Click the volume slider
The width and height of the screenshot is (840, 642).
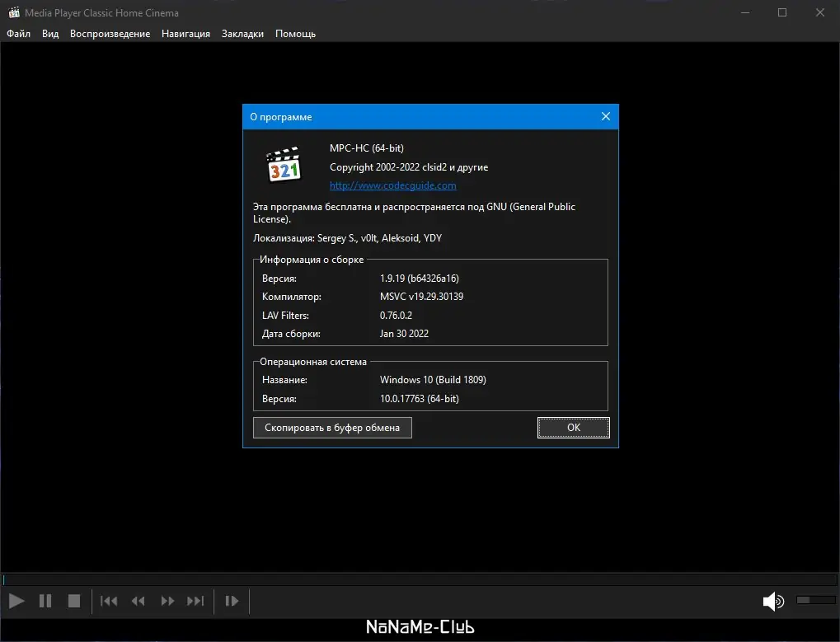tap(815, 600)
